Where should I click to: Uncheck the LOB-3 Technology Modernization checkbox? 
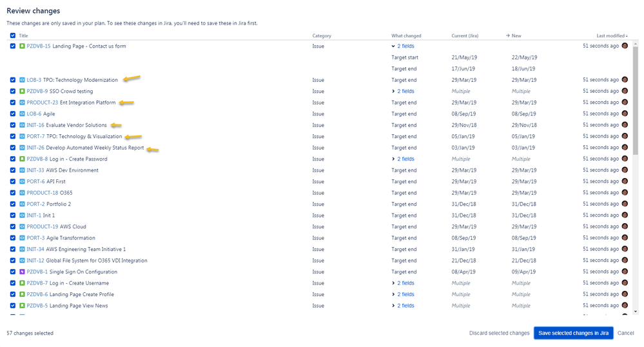tap(13, 80)
